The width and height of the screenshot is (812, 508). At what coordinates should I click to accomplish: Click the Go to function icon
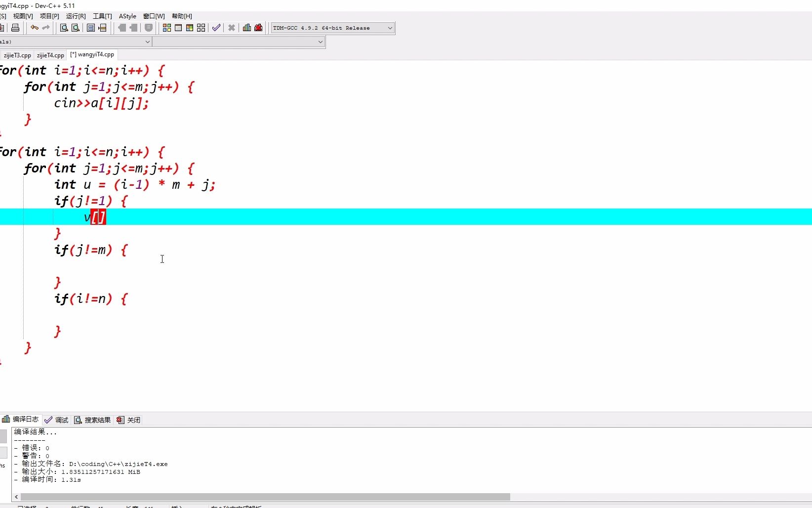(x=91, y=28)
